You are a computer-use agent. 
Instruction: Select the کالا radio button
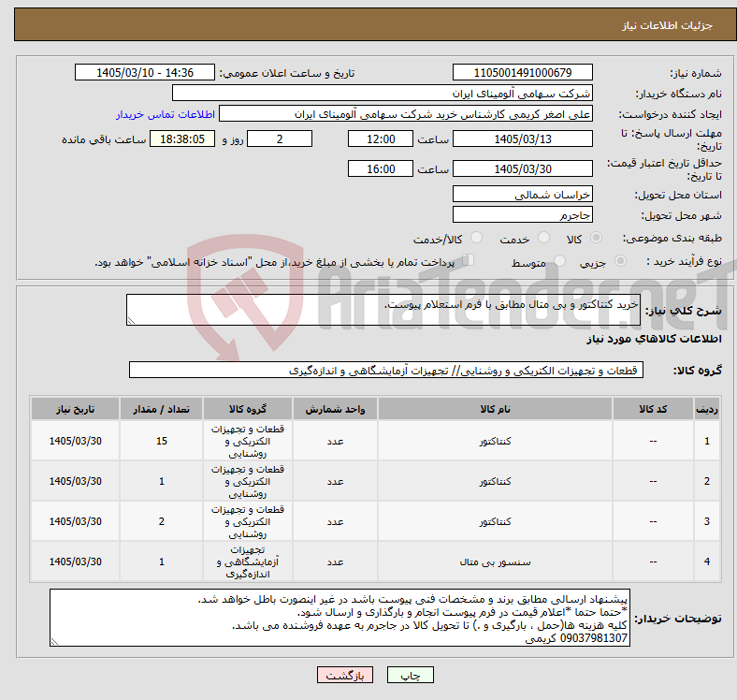coord(596,238)
